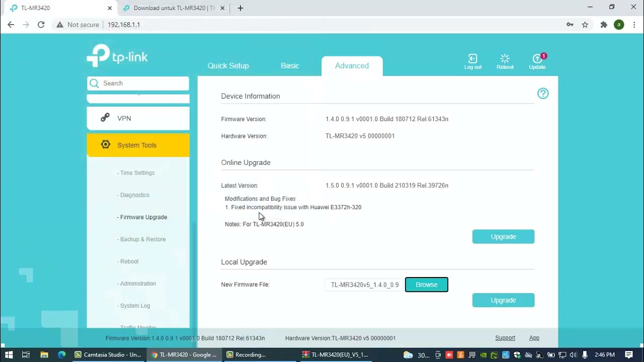Open Administration in the sidebar
644x362 pixels.
(136, 284)
